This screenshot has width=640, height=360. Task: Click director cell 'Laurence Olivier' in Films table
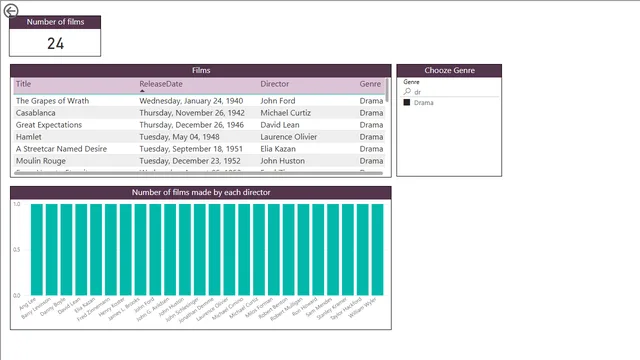tap(289, 137)
